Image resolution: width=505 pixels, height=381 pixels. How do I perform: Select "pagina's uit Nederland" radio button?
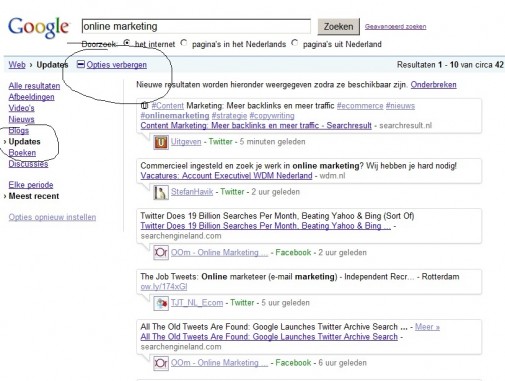295,43
